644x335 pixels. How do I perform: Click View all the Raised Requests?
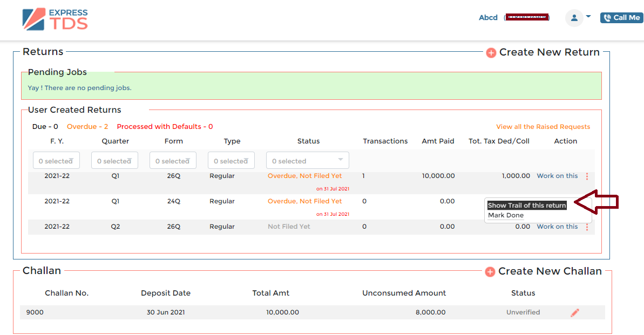pos(543,126)
